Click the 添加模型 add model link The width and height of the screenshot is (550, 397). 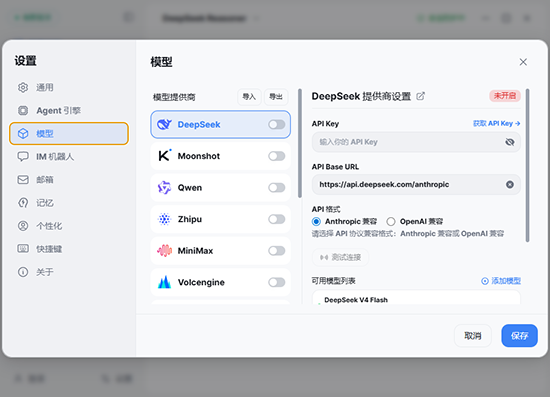coord(501,281)
